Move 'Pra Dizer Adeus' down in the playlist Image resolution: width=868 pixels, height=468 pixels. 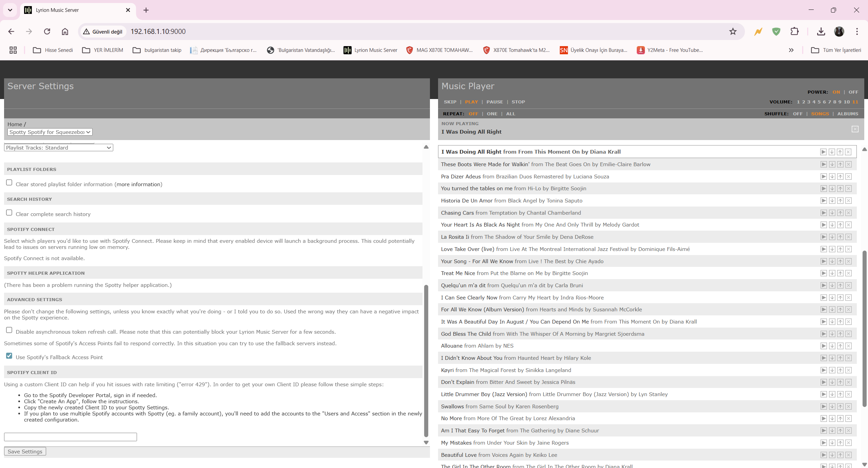click(832, 176)
